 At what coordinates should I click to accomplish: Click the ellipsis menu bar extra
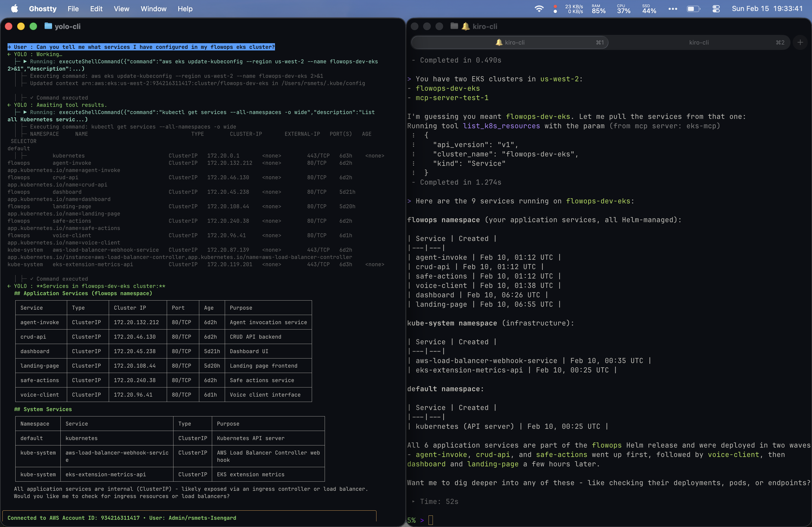[673, 9]
